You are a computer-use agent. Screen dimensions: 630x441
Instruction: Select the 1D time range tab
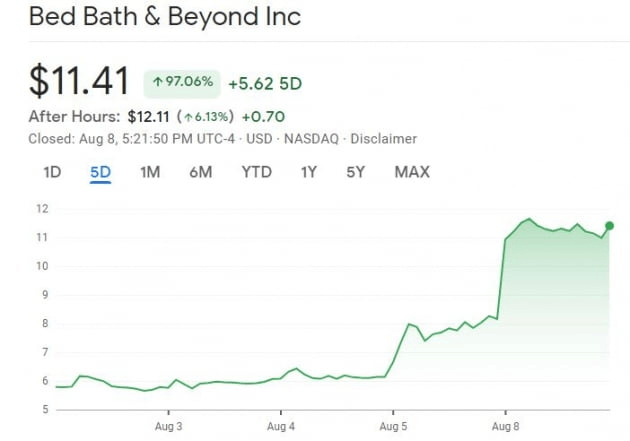(x=52, y=172)
